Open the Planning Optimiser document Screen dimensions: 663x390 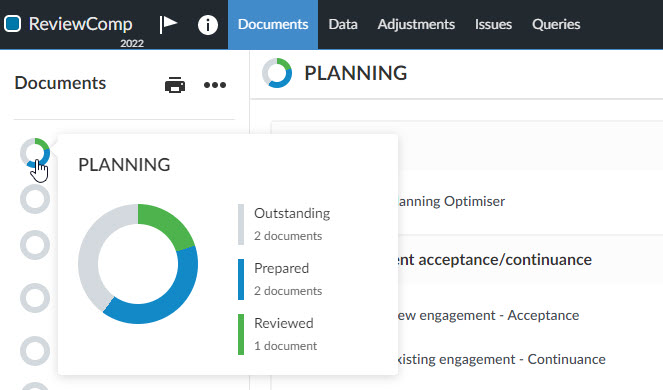tap(451, 201)
